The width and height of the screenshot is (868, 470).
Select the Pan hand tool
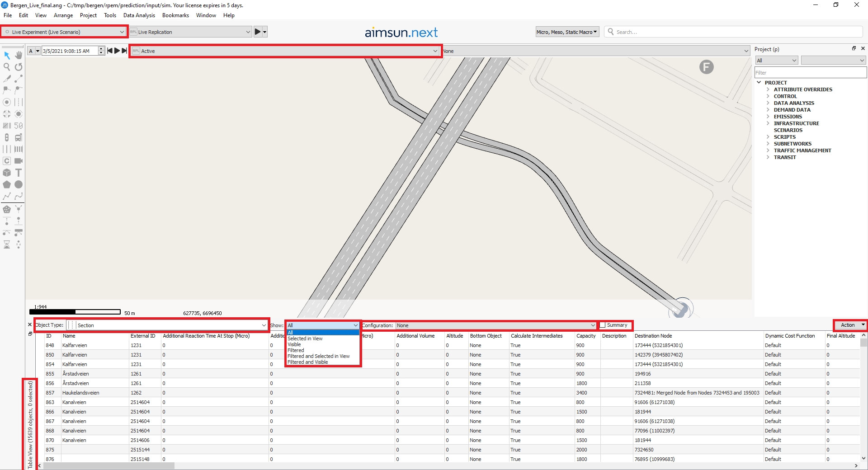click(19, 55)
